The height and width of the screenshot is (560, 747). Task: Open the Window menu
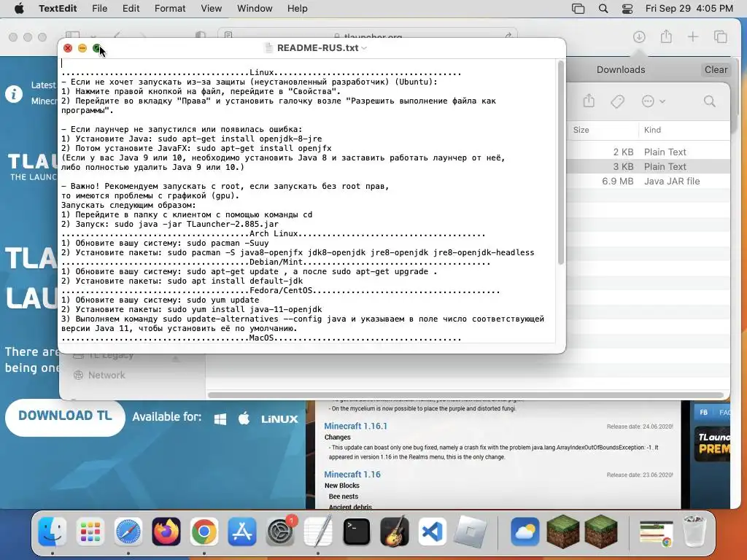255,9
